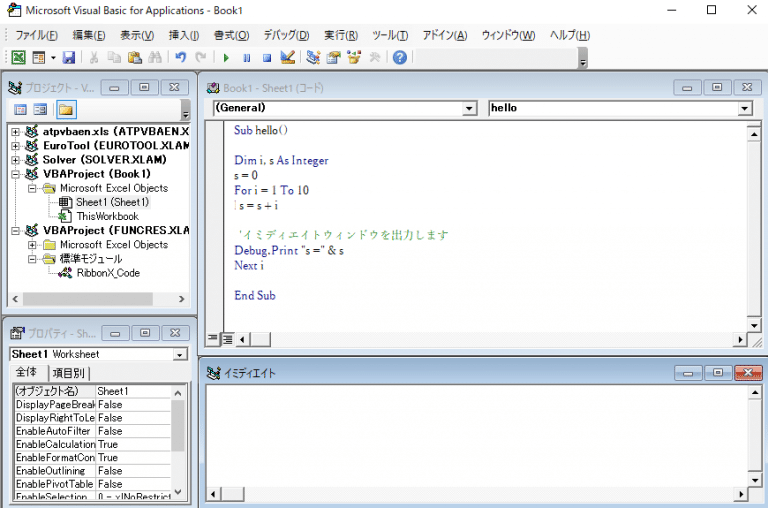
Task: Open VBA Help question mark icon
Action: pyautogui.click(x=400, y=57)
